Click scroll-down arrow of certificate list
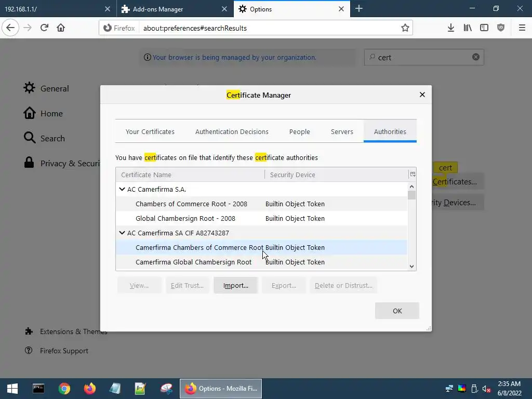This screenshot has width=532, height=399. tap(411, 267)
